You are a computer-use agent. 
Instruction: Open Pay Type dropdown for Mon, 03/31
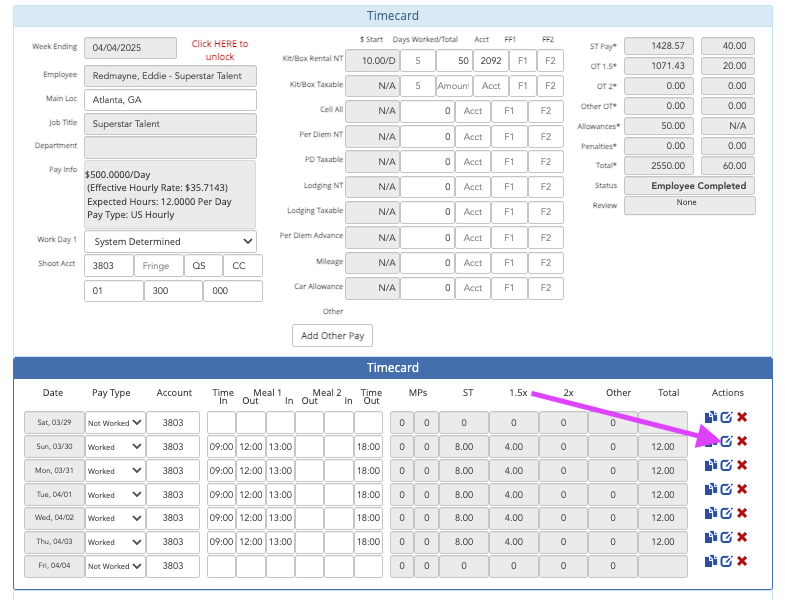coord(115,471)
